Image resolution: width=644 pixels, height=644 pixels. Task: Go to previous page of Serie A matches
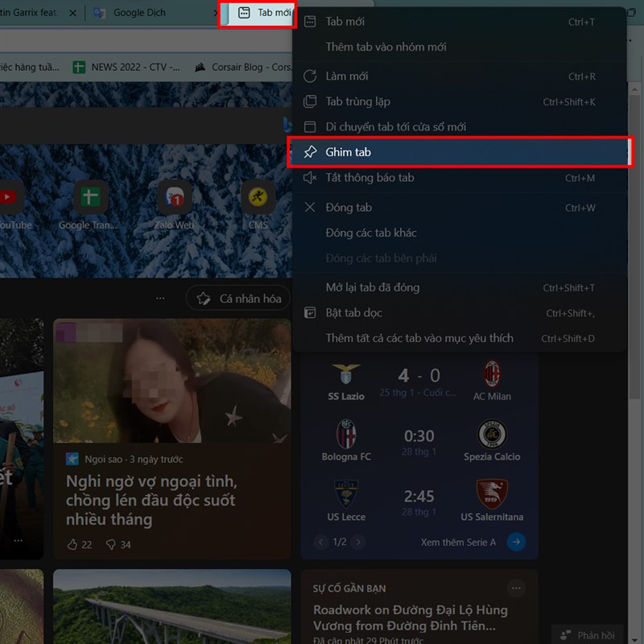pyautogui.click(x=320, y=542)
